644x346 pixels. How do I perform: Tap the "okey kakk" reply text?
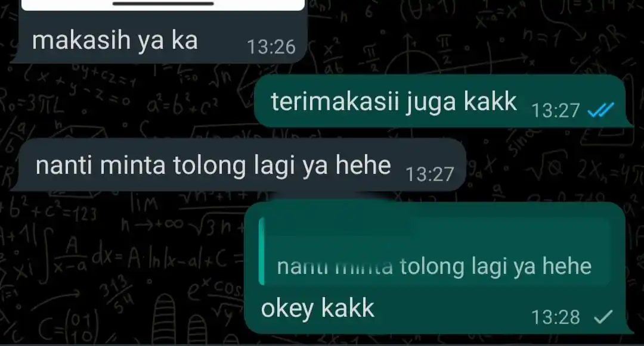coord(317,308)
